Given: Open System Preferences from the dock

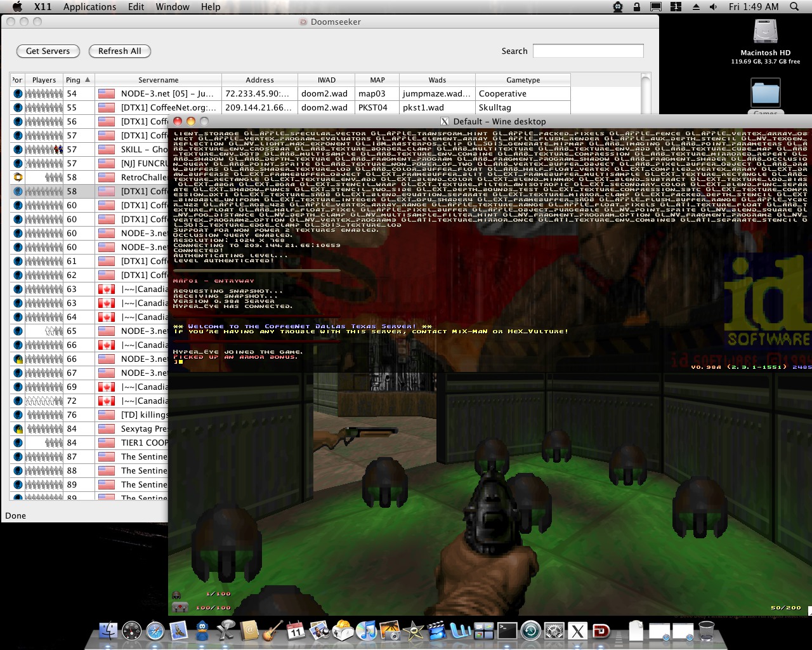Looking at the screenshot, I should [x=554, y=631].
